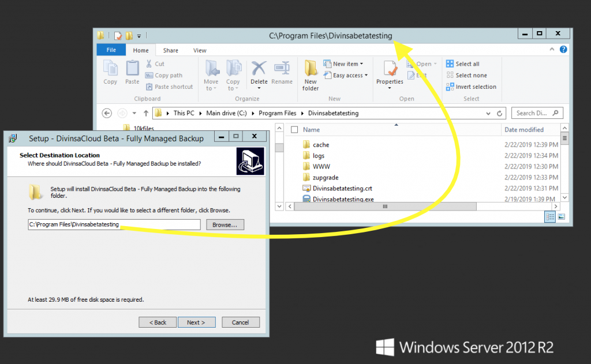Screen dimensions: 591x364
Task: Switch to the Home ribbon tab
Action: click(141, 50)
